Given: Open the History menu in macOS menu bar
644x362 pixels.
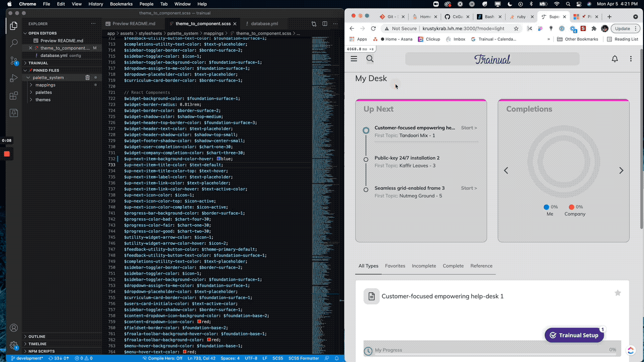Looking at the screenshot, I should pos(96,4).
